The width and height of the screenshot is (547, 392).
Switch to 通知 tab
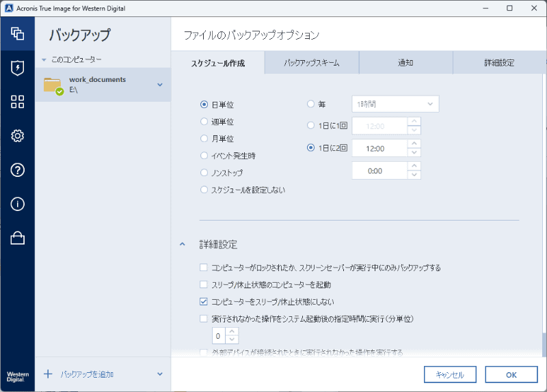(x=405, y=63)
